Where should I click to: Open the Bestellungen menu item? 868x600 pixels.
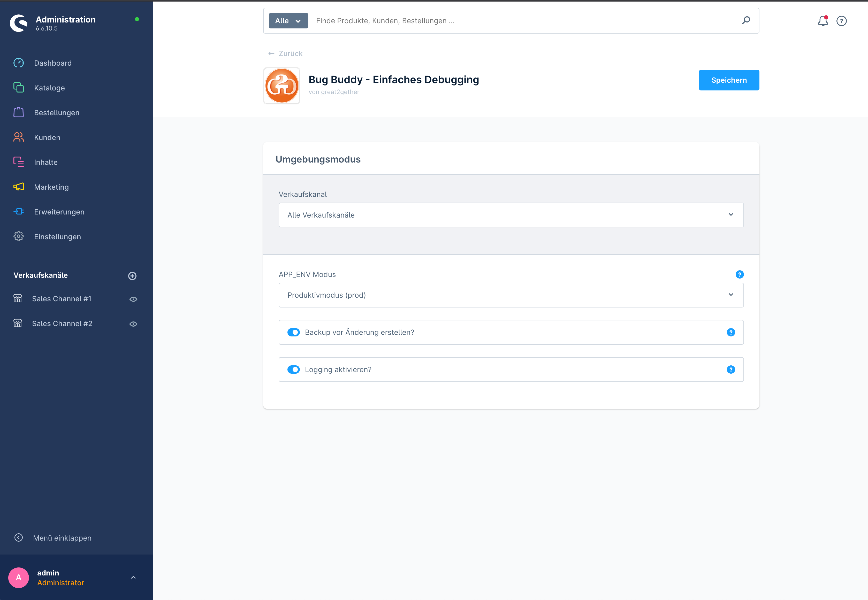click(56, 113)
